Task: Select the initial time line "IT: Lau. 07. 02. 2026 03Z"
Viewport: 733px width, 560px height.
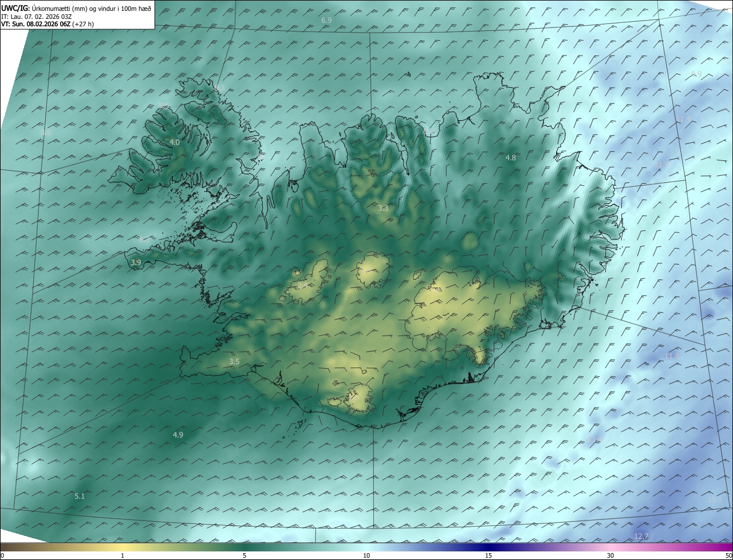Action: [38, 16]
